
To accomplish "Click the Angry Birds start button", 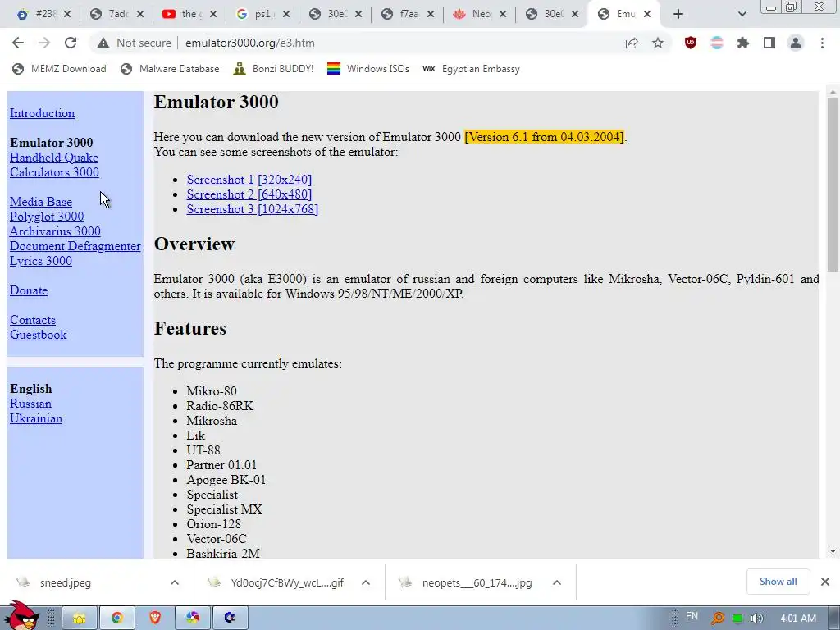I will point(21,617).
